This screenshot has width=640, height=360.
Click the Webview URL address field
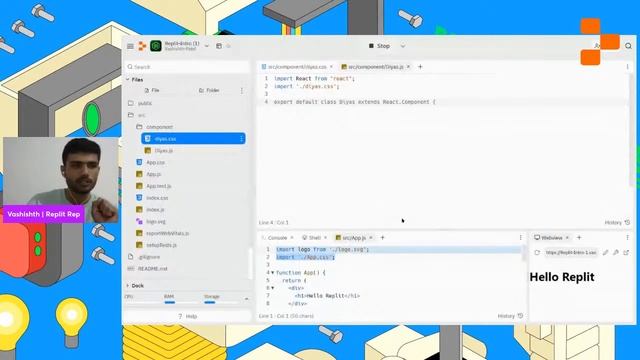pos(571,253)
